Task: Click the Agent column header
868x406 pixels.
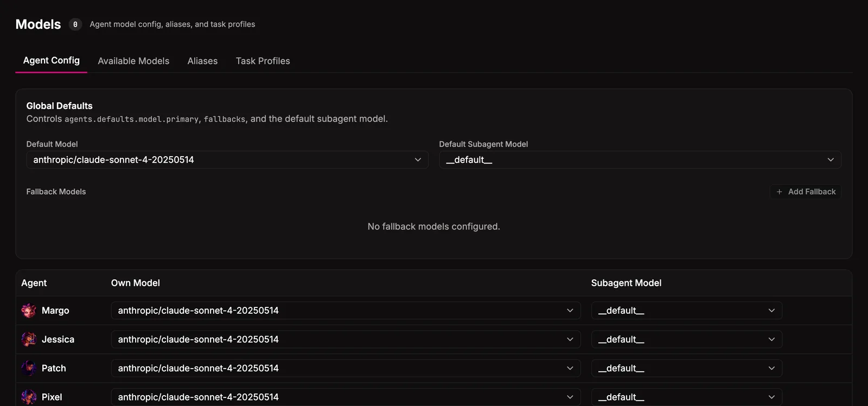Action: tap(34, 283)
